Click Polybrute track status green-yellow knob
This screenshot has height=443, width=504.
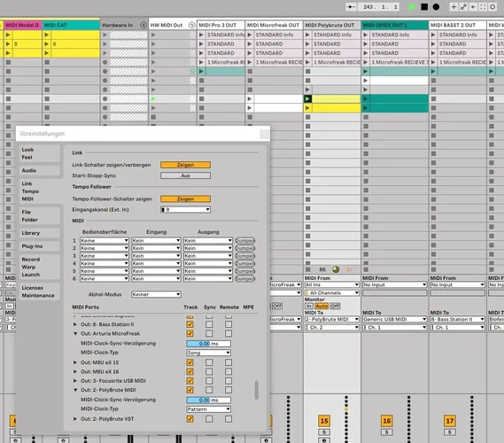pyautogui.click(x=336, y=269)
